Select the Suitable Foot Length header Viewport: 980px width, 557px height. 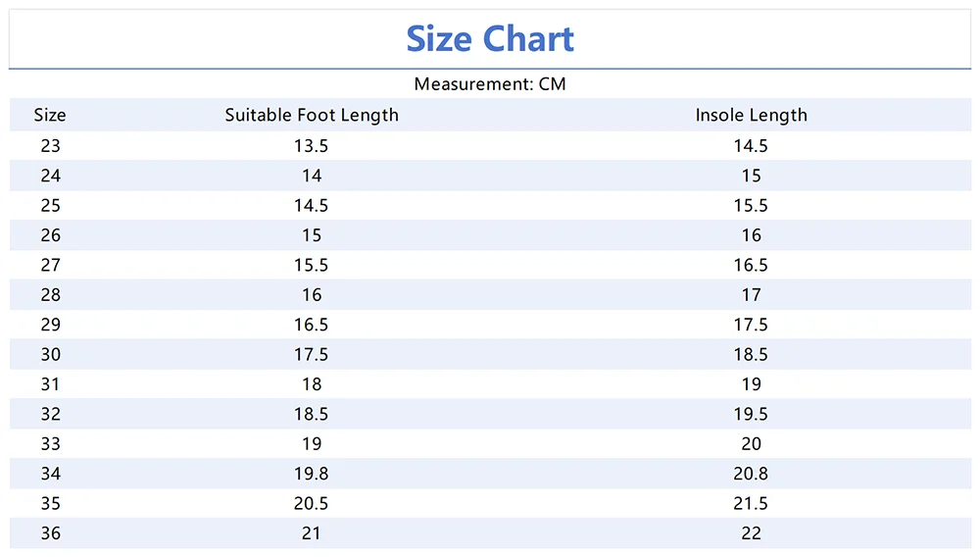312,115
